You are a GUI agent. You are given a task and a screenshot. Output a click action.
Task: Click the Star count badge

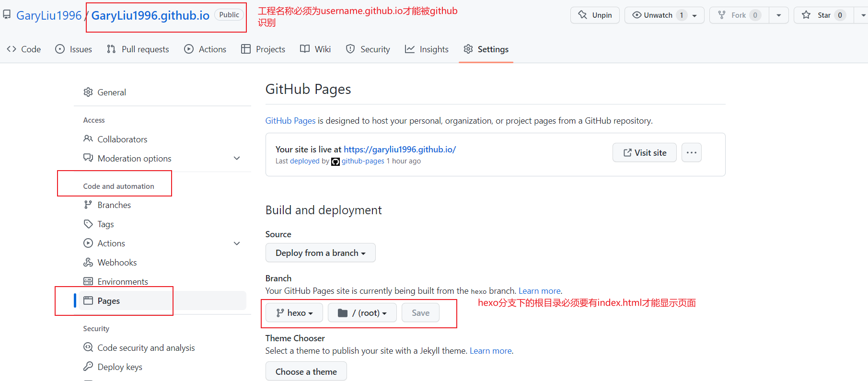click(840, 15)
